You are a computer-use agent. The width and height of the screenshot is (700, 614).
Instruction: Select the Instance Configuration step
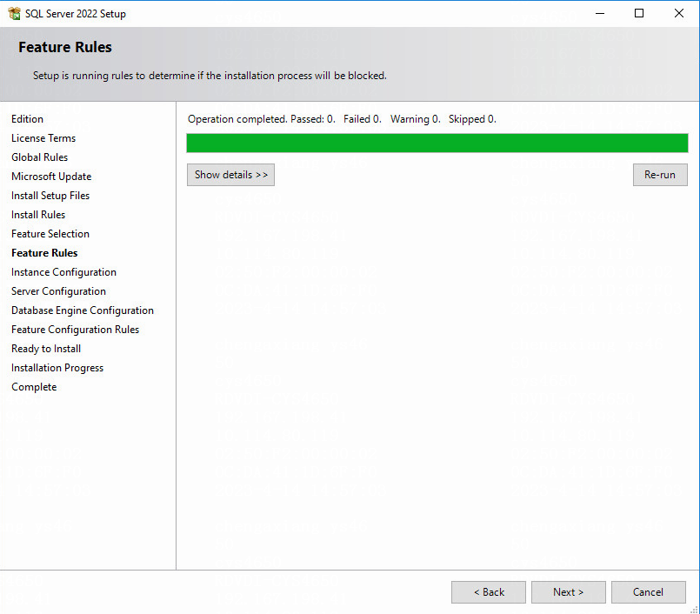click(63, 272)
